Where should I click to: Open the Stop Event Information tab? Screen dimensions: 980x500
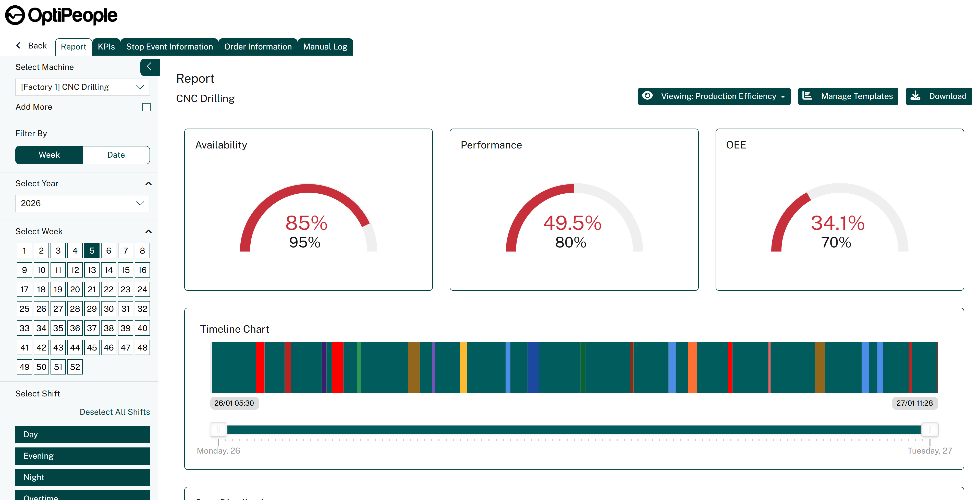click(170, 47)
